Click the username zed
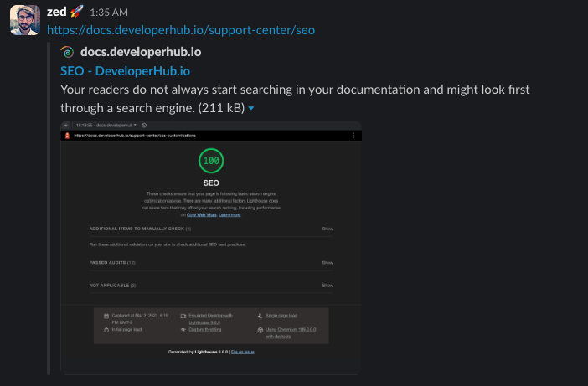The image size is (588, 386). coord(57,12)
